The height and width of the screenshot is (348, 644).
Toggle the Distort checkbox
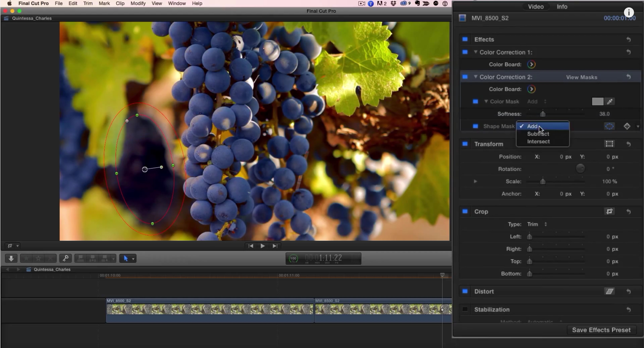click(x=465, y=291)
